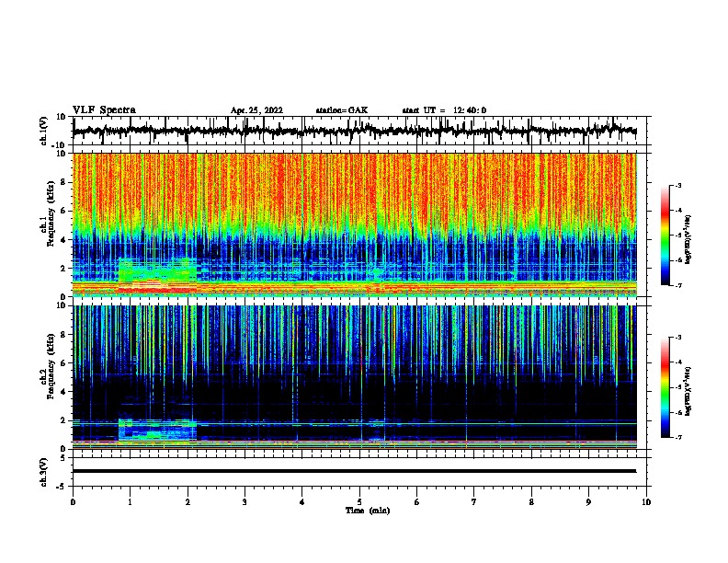Click the red high-frequency band of ch.1 spectrogram
This screenshot has width=728, height=563.
coord(355,186)
